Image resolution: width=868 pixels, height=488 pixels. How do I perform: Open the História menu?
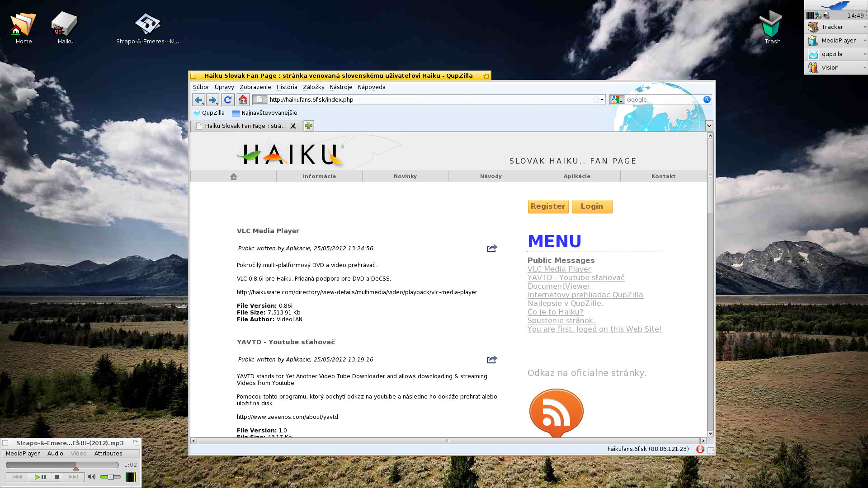[287, 87]
